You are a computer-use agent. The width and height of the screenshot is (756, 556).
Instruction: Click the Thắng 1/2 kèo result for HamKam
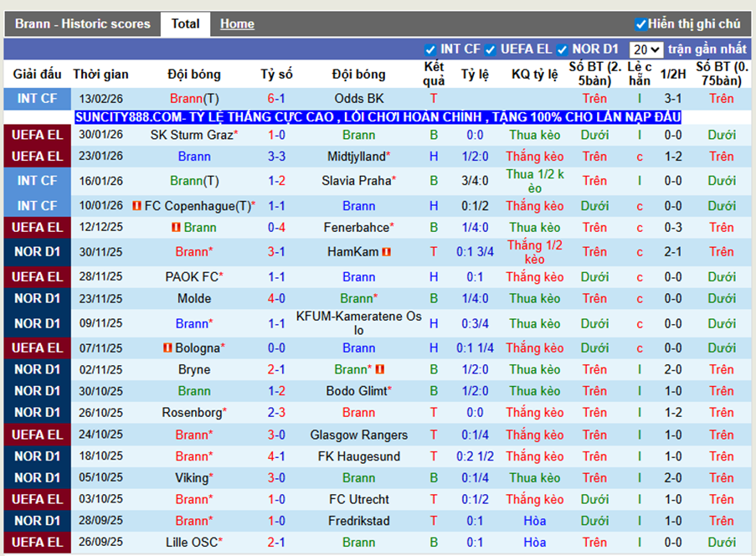point(535,252)
